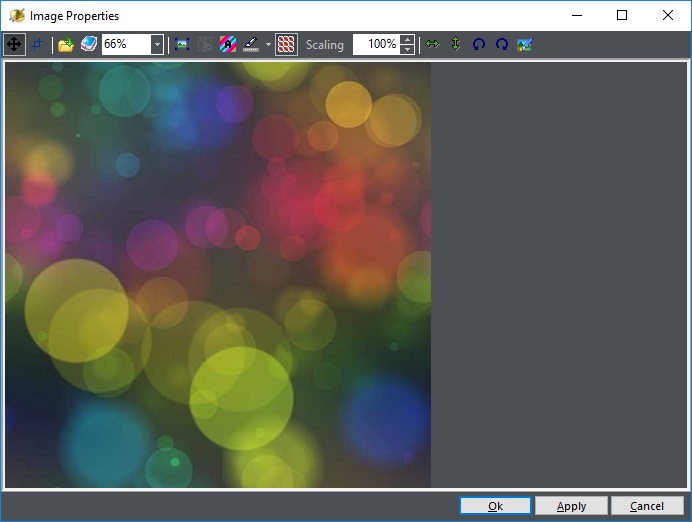This screenshot has height=522, width=692.
Task: Click the greyed-out selection tool icon
Action: [205, 44]
